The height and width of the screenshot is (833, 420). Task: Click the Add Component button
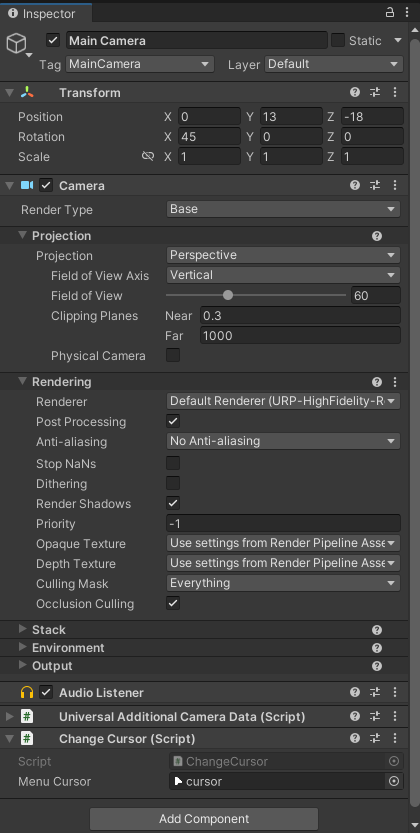[x=204, y=819]
